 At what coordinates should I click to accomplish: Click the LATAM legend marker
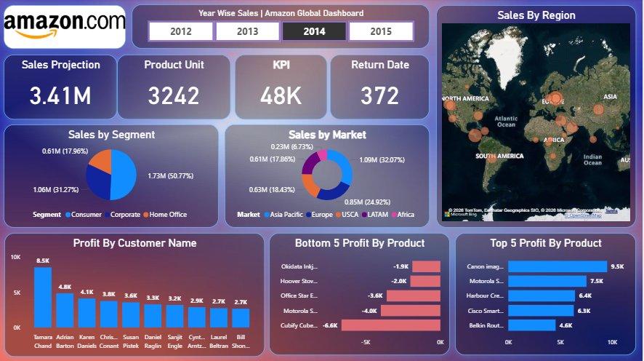(364, 215)
